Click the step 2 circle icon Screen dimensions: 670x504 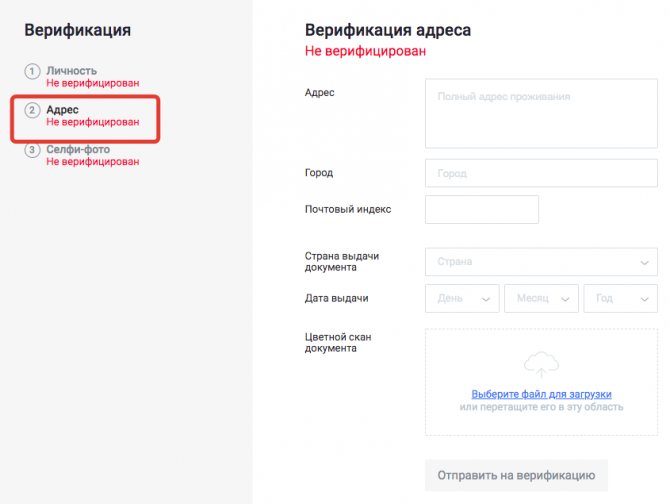[x=32, y=109]
